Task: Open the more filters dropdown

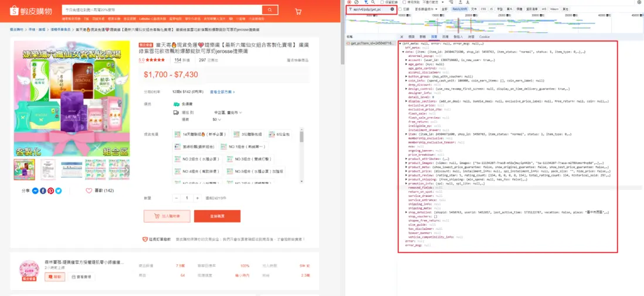Action: click(426, 9)
